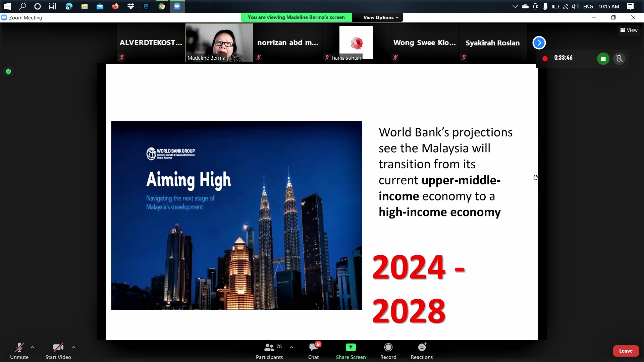The image size is (644, 362).
Task: Click the "You are viewing Madeline Berma's screen" banner
Action: click(x=296, y=17)
